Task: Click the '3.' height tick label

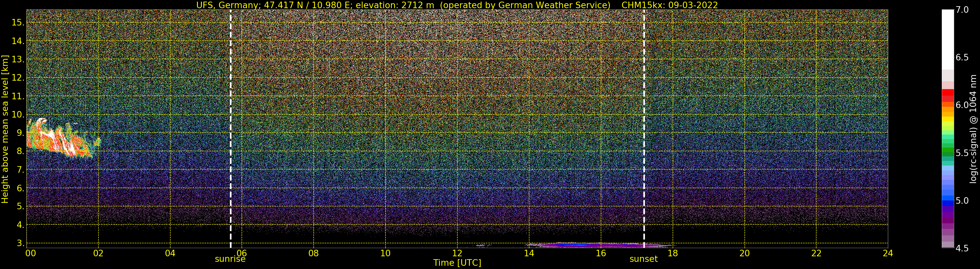Action: click(x=20, y=243)
